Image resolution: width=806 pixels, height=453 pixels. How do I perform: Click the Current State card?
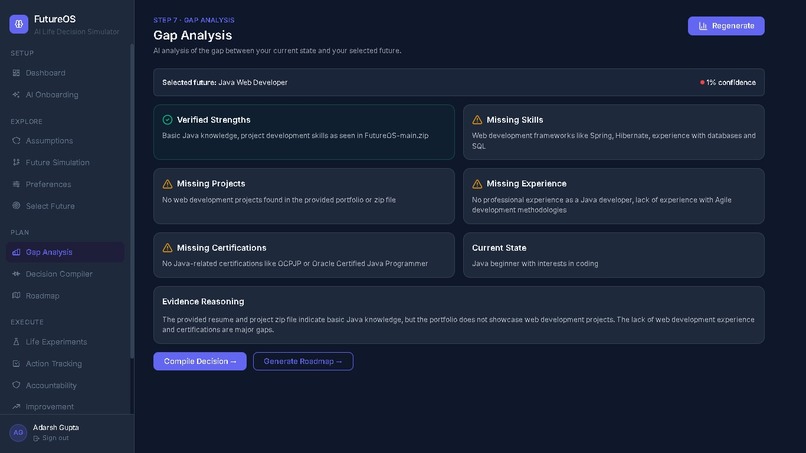(x=614, y=255)
